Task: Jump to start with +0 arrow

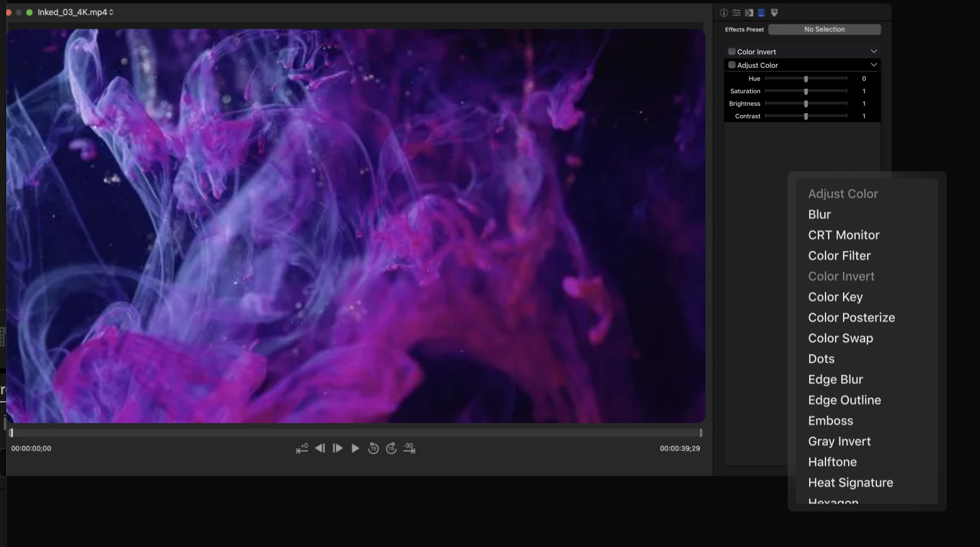Action: [302, 448]
